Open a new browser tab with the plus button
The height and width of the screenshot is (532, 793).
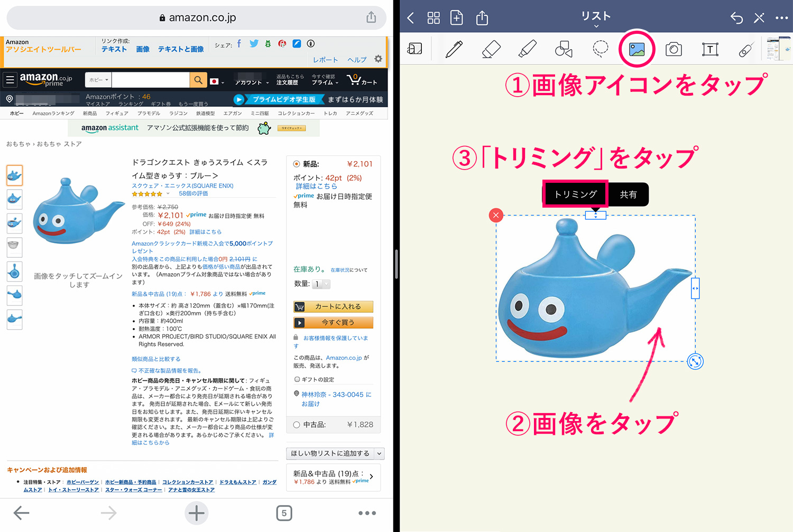coord(196,512)
